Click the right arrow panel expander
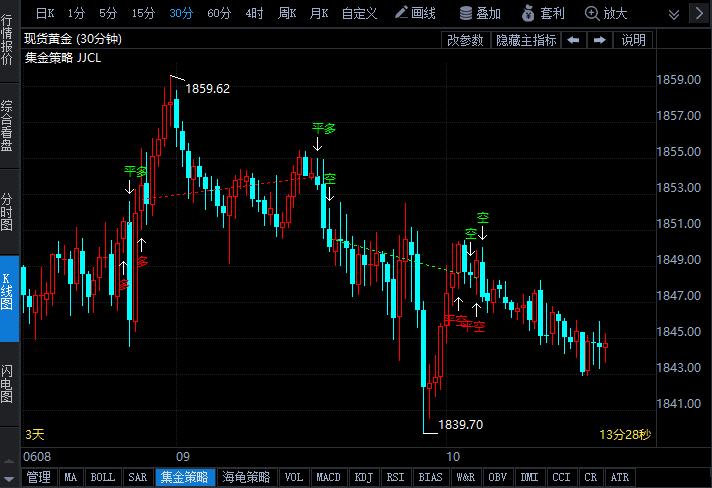712x488 pixels. tap(700, 14)
